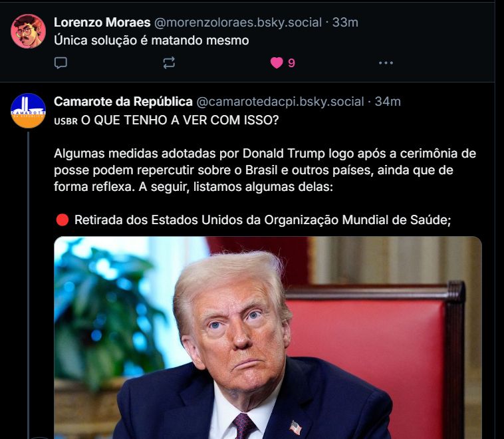Click the like count 9 beside the heart

291,63
